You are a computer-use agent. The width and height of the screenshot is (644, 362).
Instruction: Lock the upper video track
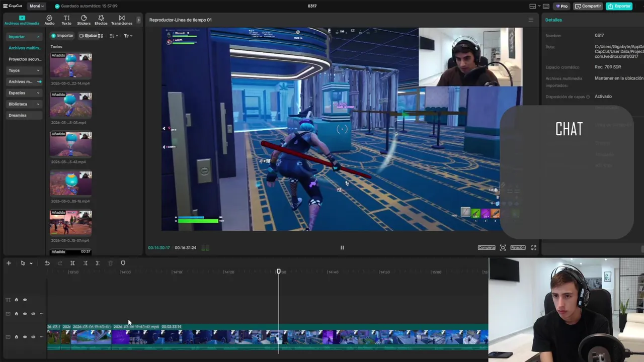click(x=16, y=314)
